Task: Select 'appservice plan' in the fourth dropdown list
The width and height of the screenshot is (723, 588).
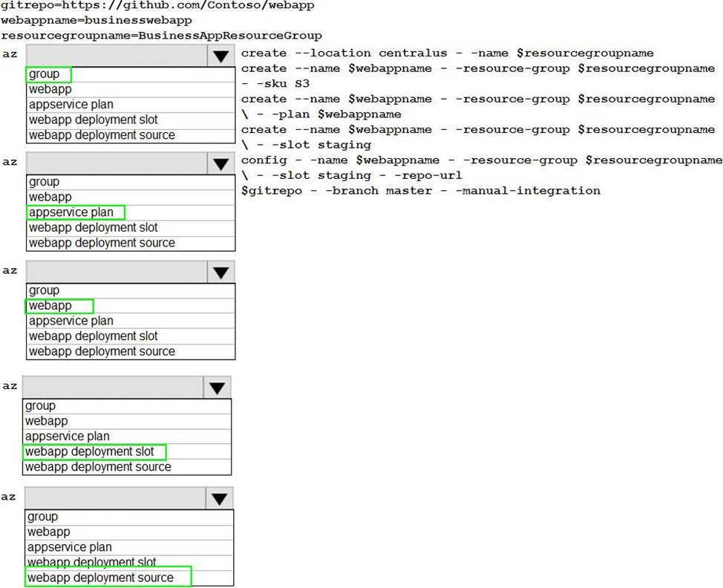Action: [127, 437]
